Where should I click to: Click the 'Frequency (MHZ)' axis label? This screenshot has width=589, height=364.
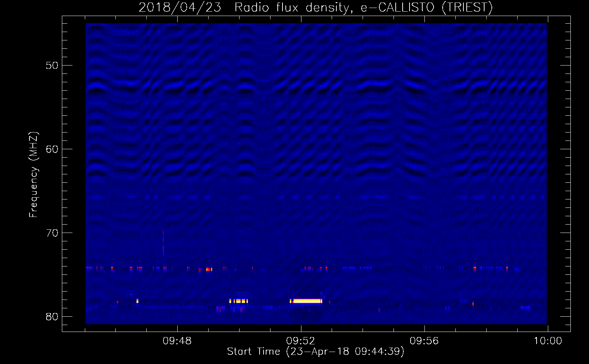coord(33,175)
